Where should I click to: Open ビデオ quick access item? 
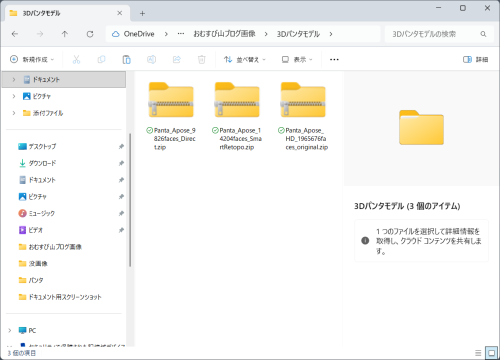click(35, 230)
